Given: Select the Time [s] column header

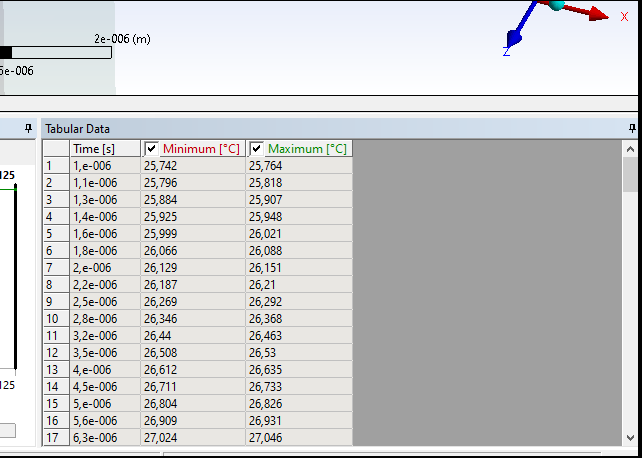Looking at the screenshot, I should pos(105,149).
